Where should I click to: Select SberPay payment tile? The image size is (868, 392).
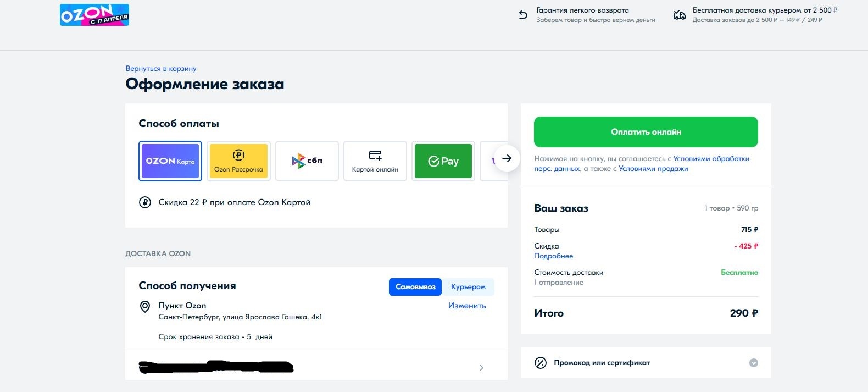click(443, 161)
